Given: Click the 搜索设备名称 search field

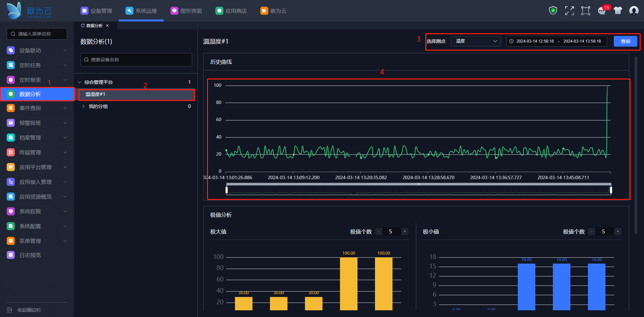Looking at the screenshot, I should (136, 60).
